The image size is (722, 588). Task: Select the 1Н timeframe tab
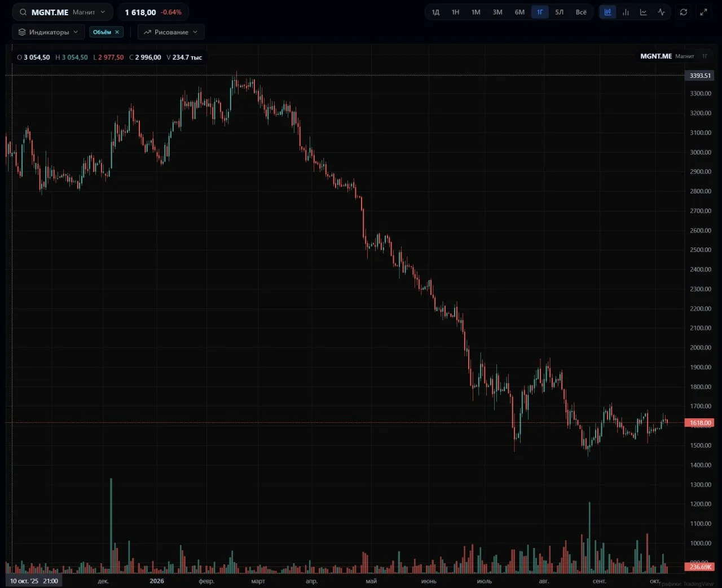(455, 12)
